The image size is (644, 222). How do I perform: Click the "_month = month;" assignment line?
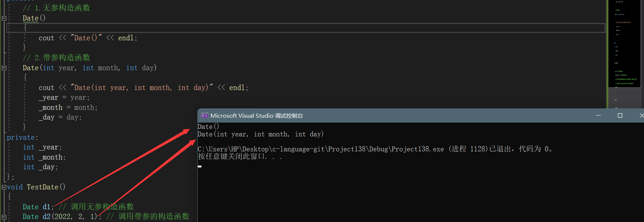tap(68, 108)
